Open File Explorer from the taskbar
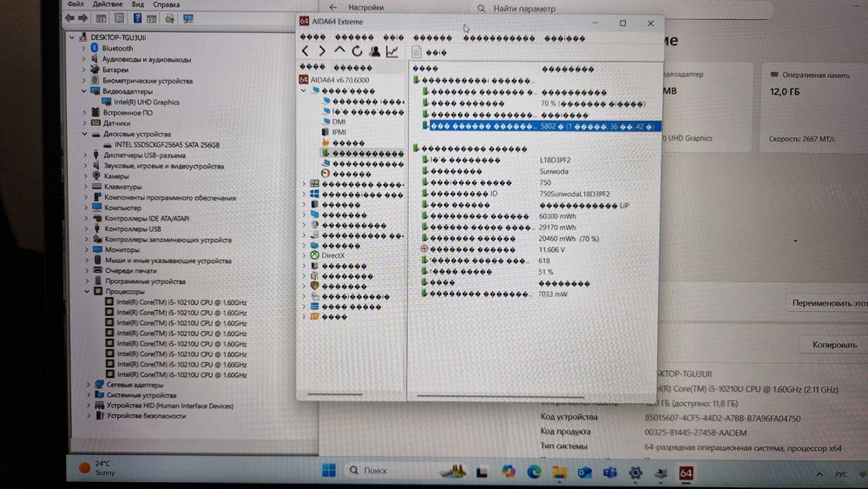The width and height of the screenshot is (868, 489). point(559,472)
